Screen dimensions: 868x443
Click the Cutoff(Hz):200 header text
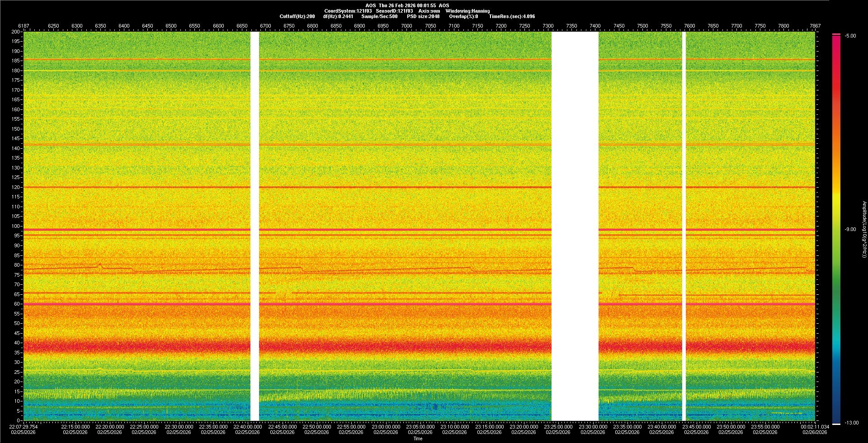[x=297, y=17]
